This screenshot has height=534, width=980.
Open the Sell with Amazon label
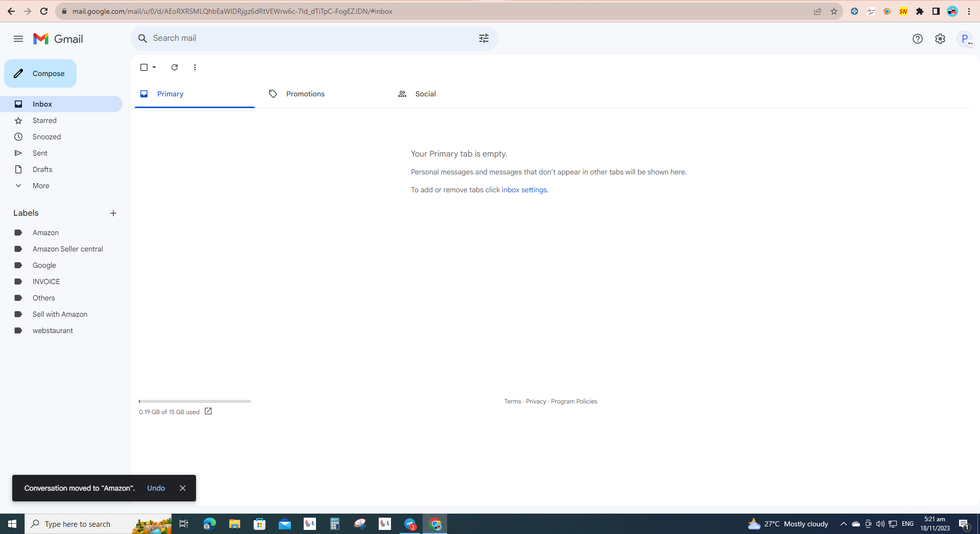tap(61, 314)
